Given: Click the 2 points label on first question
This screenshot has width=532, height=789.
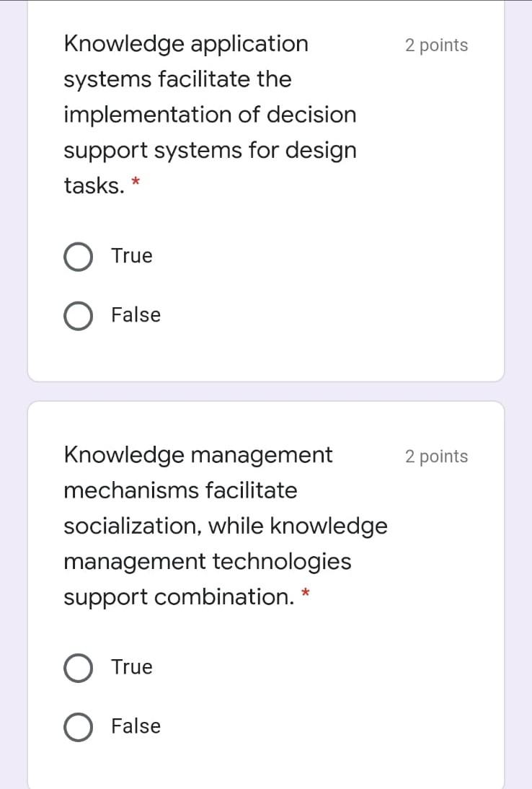Looking at the screenshot, I should pyautogui.click(x=436, y=45).
